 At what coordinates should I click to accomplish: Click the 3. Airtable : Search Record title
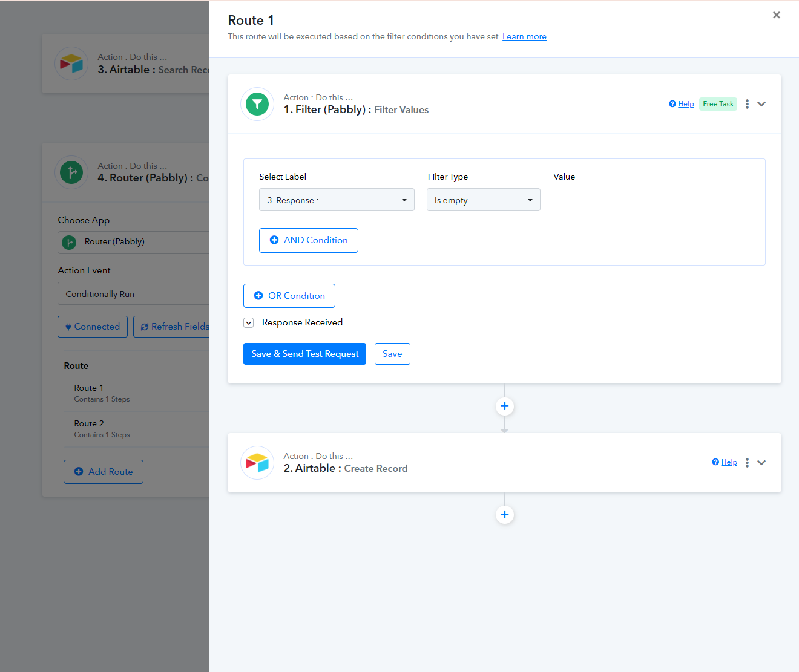(153, 70)
